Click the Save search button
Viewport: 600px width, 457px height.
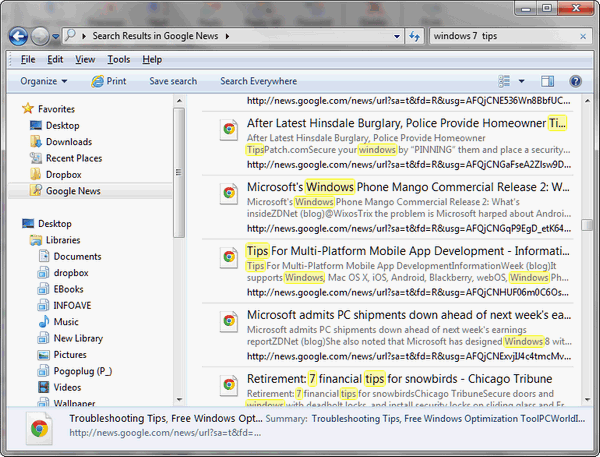[173, 81]
